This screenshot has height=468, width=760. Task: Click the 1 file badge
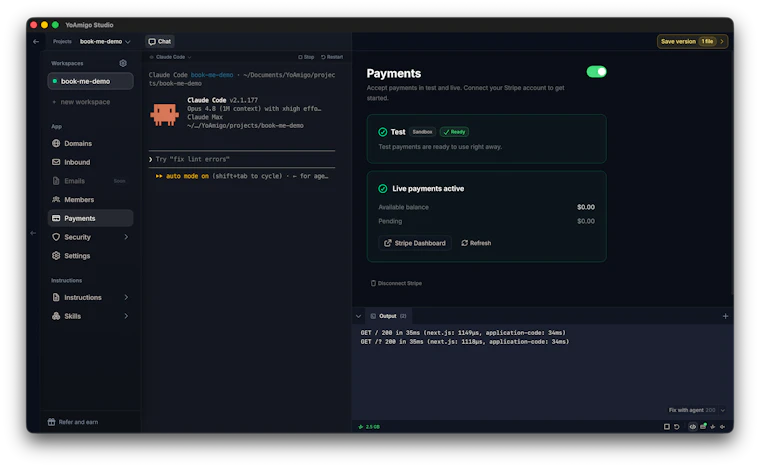point(707,42)
